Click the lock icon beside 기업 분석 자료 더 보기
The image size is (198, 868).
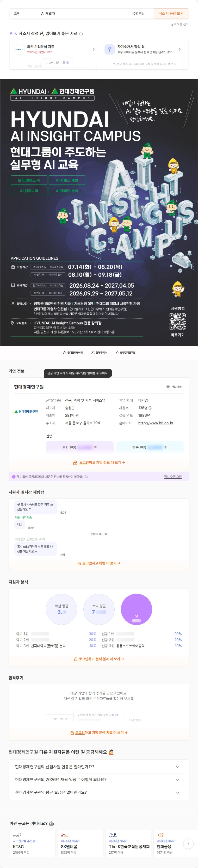coord(72,733)
